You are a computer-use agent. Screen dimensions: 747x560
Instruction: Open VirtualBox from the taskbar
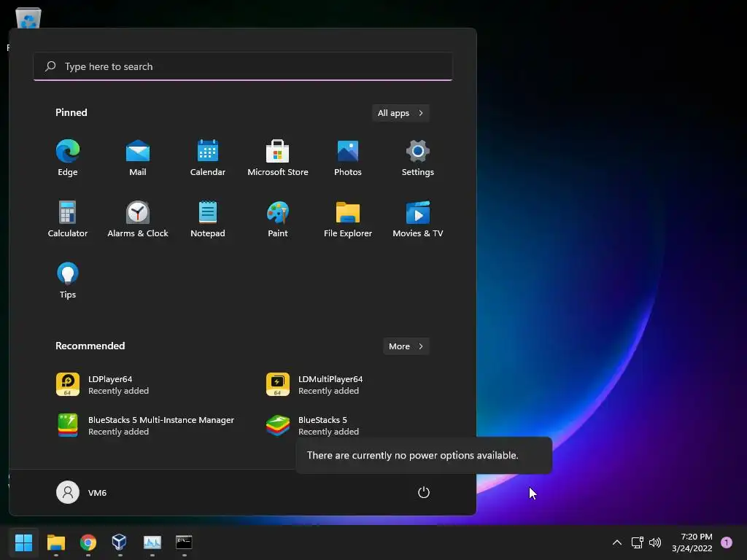(x=120, y=542)
